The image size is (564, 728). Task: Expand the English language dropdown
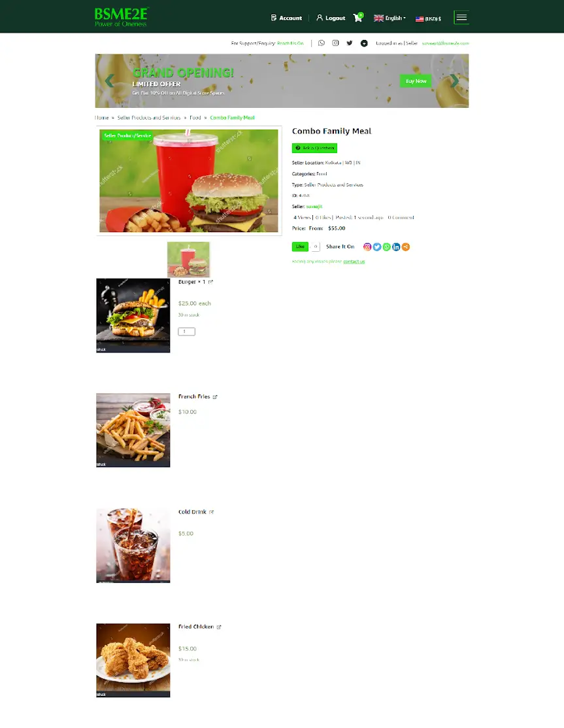coord(390,18)
